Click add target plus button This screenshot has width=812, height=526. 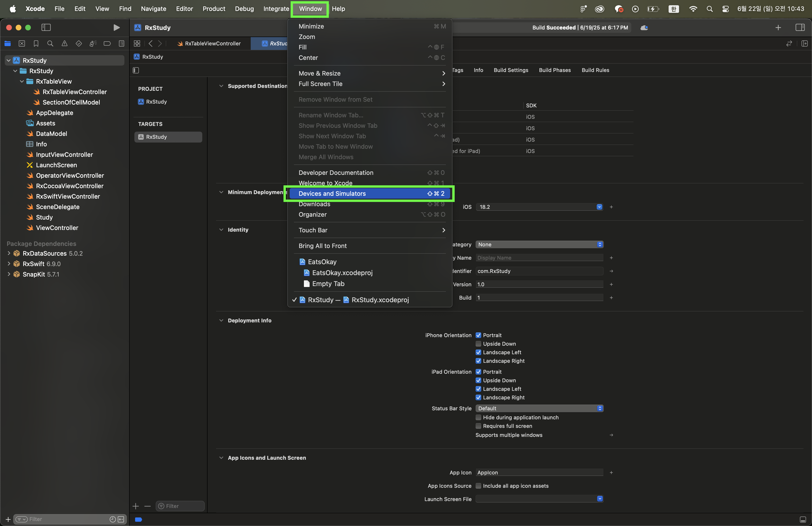click(x=136, y=506)
